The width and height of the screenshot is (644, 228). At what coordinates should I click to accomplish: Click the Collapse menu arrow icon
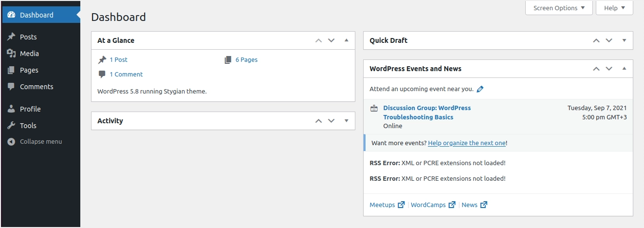click(11, 142)
